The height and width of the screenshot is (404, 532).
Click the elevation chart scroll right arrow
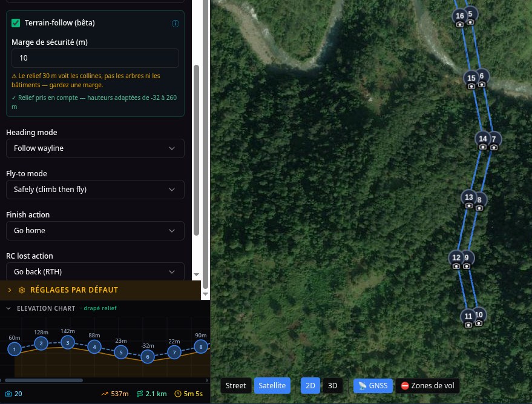[x=208, y=380]
